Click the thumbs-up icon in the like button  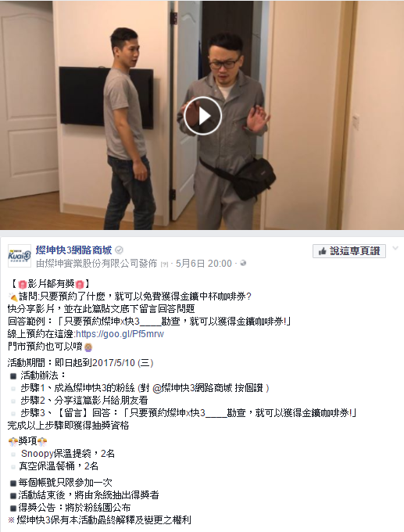[322, 251]
